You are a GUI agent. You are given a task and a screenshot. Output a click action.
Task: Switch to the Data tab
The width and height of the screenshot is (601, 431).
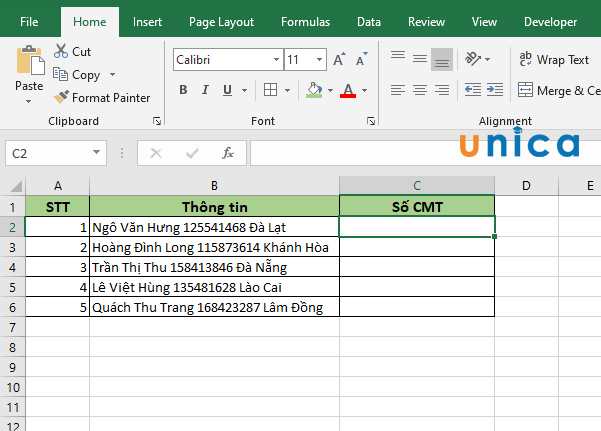(x=369, y=22)
